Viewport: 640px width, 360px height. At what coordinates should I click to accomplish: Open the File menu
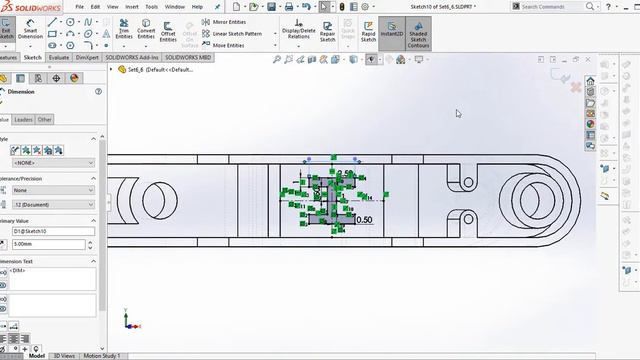tap(80, 7)
